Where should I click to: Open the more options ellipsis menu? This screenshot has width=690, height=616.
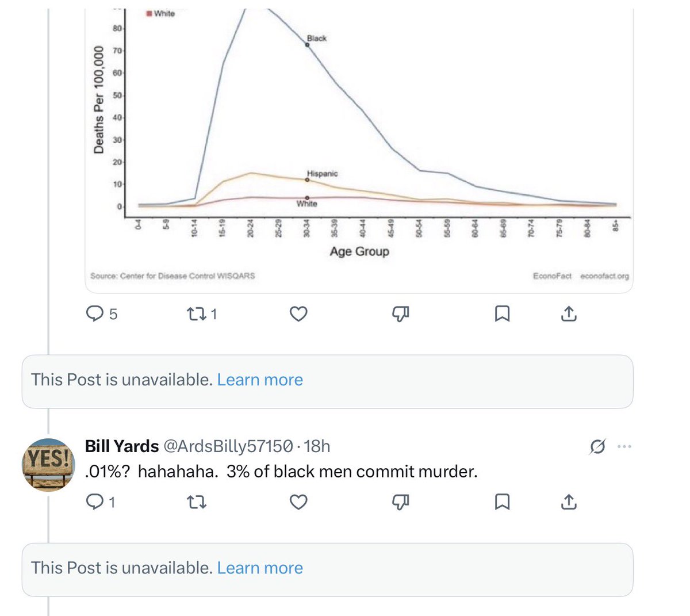[624, 446]
